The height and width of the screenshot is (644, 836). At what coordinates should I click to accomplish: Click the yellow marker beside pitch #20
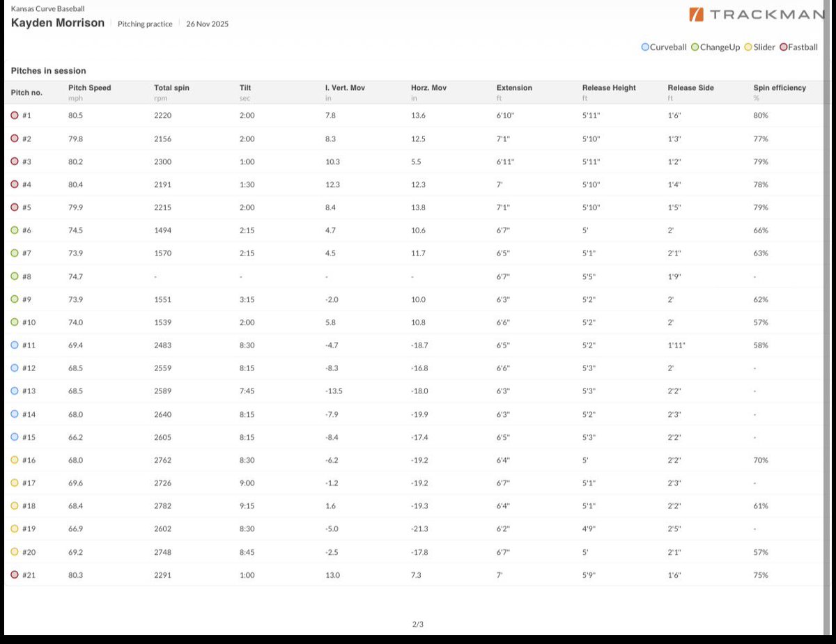(15, 552)
